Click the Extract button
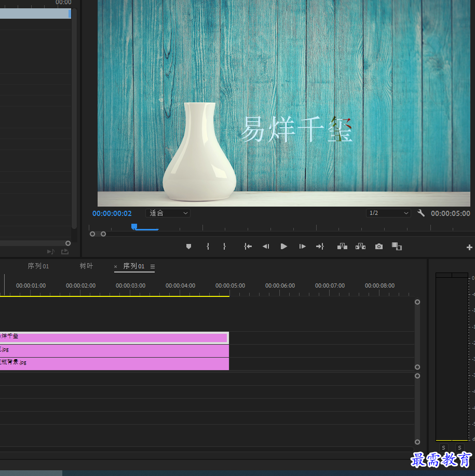The image size is (475, 476). (x=361, y=247)
